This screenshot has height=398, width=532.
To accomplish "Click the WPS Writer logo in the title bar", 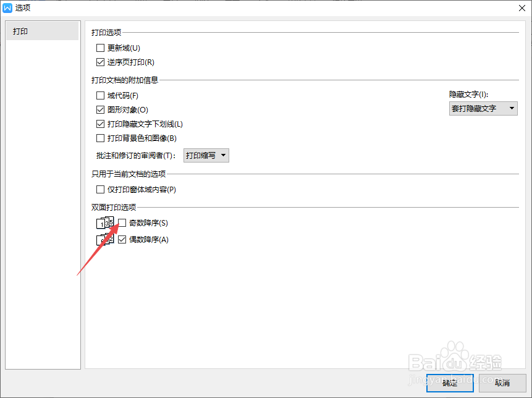I will coord(7,7).
